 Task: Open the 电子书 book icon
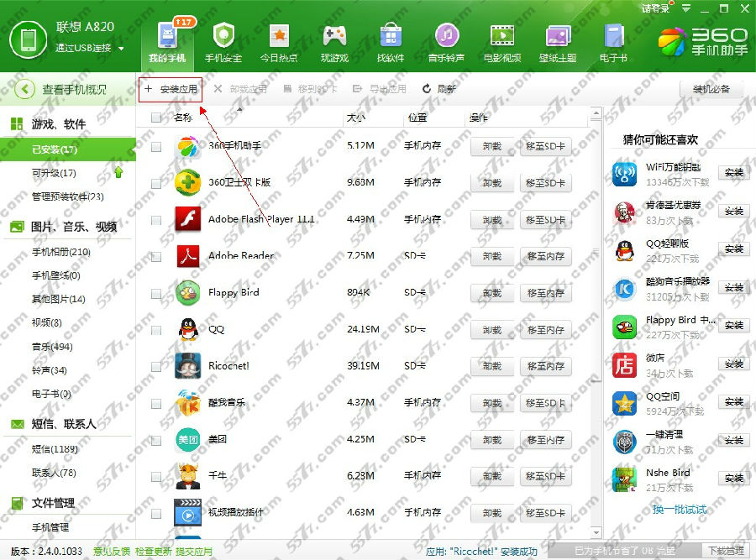(613, 35)
